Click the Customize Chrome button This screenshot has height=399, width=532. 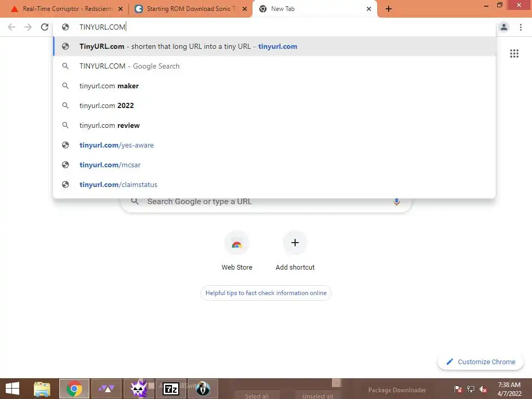pos(481,362)
